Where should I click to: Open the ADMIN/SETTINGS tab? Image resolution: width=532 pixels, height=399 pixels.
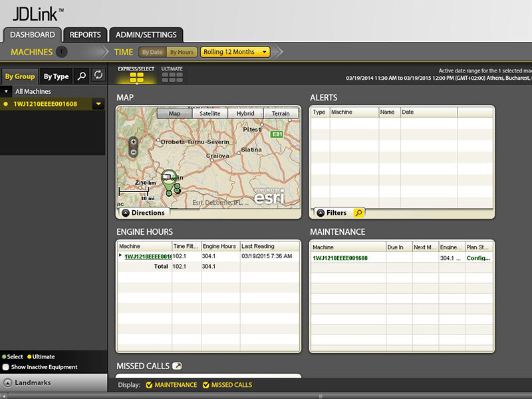point(146,35)
